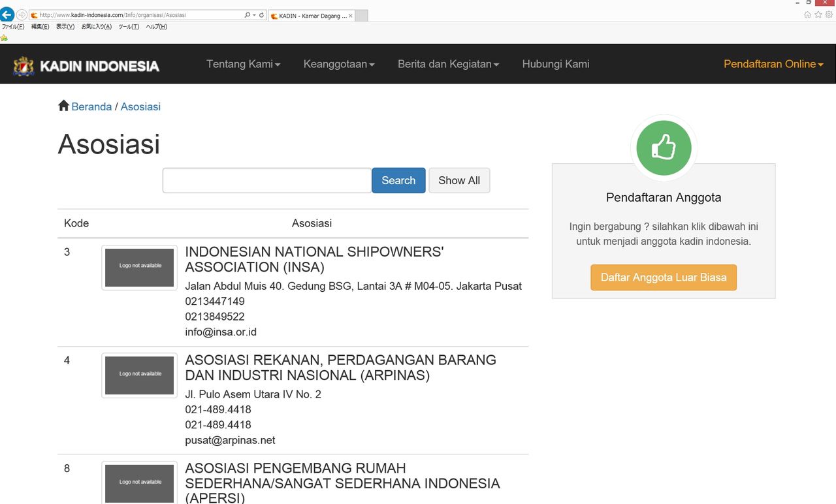The height and width of the screenshot is (504, 836).
Task: Click the large Asosiasi page heading
Action: [x=109, y=144]
